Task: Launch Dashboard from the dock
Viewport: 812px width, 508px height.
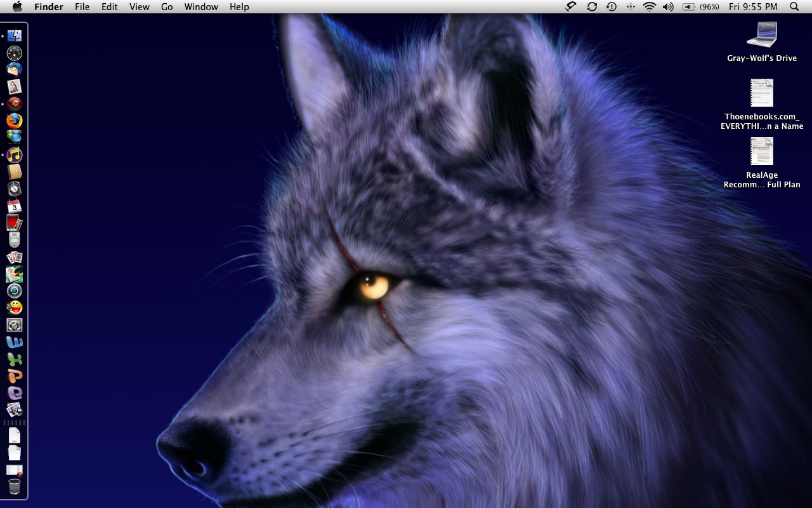Action: click(x=15, y=53)
